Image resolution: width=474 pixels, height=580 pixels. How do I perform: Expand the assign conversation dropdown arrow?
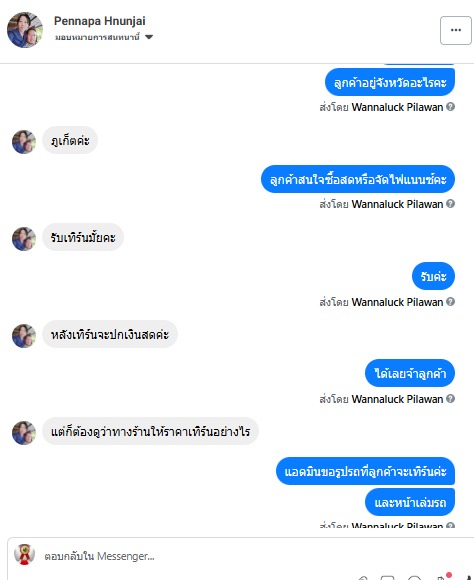pyautogui.click(x=149, y=37)
